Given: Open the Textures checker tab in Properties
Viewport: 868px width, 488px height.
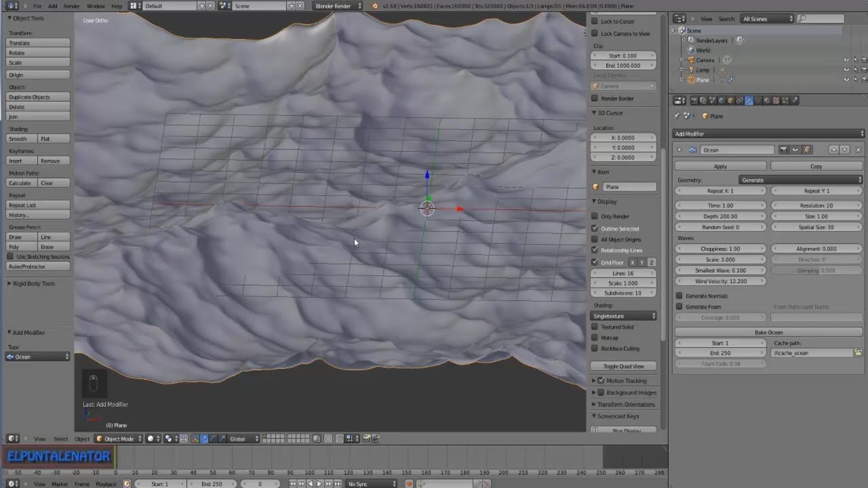Looking at the screenshot, I should pos(776,100).
